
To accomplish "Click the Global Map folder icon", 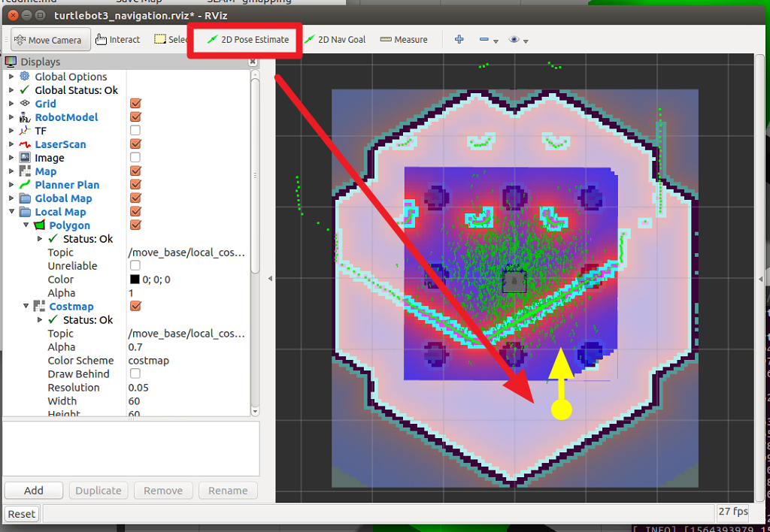I will tap(25, 198).
